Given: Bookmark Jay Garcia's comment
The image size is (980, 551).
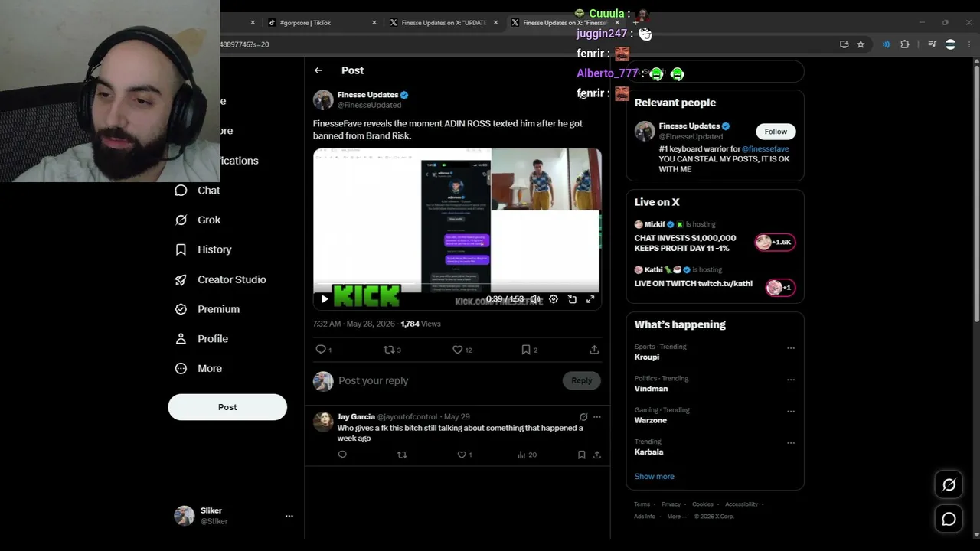Looking at the screenshot, I should 582,455.
